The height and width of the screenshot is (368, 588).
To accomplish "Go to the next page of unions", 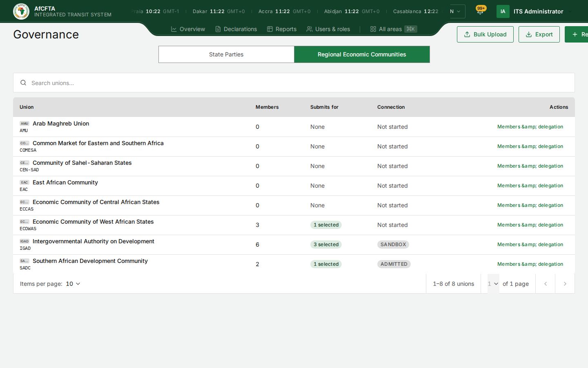I will [565, 284].
